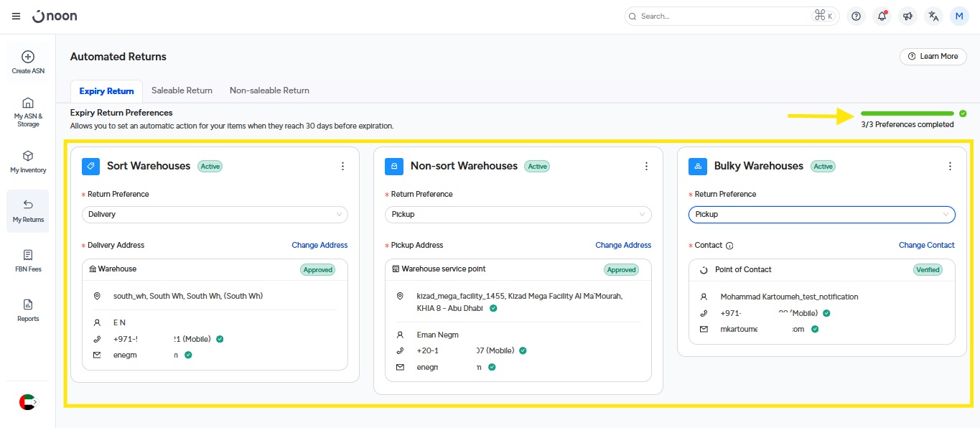Click the help question mark icon

coord(856,16)
